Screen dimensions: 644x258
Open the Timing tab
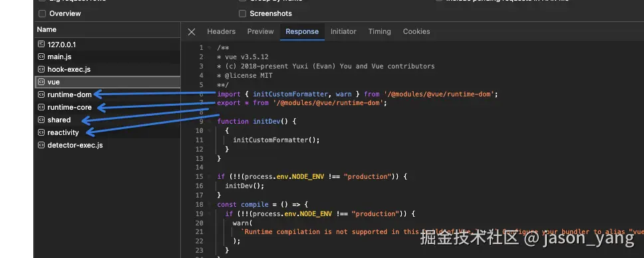pos(379,32)
